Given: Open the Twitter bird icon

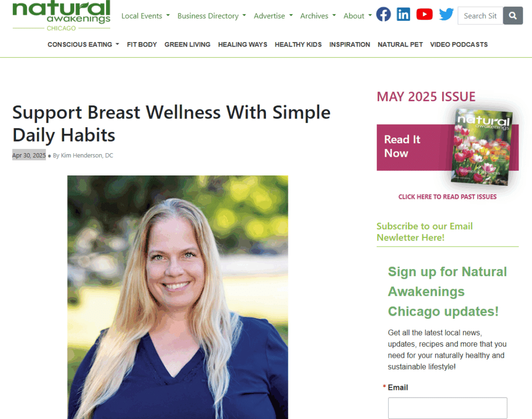Looking at the screenshot, I should point(446,14).
